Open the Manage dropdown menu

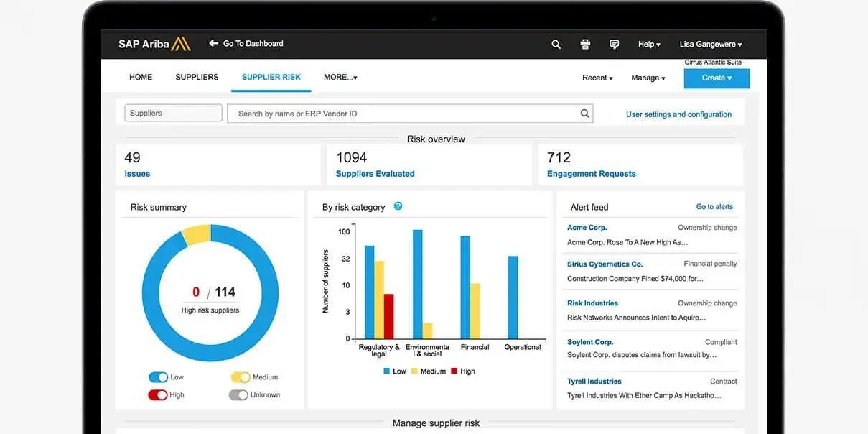click(x=648, y=78)
